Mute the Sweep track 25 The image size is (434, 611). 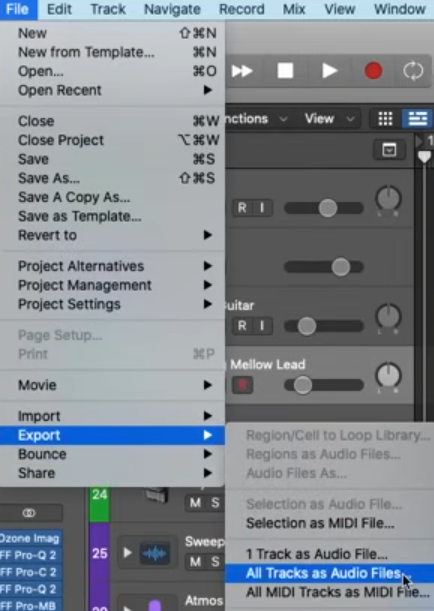pyautogui.click(x=195, y=562)
